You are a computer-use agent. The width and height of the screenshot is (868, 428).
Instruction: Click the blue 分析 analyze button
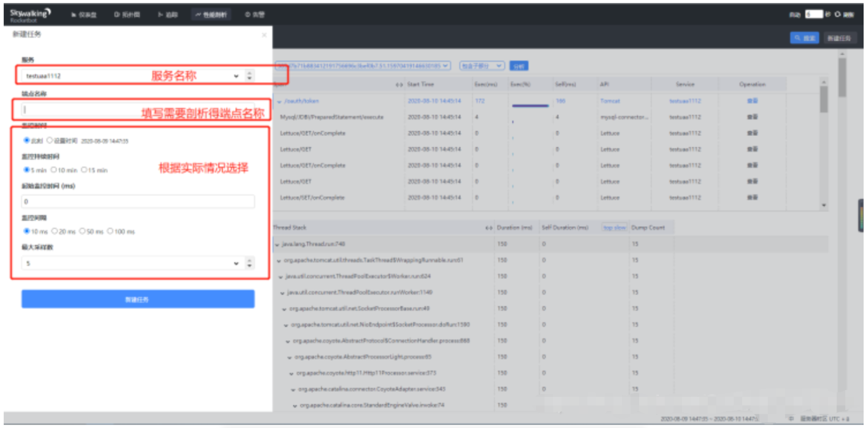click(x=519, y=65)
